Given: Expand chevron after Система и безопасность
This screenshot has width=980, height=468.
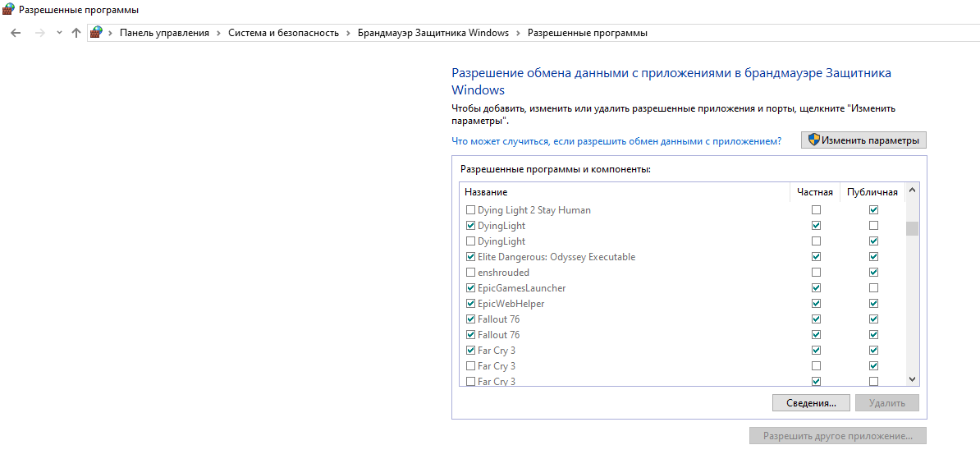Looking at the screenshot, I should pyautogui.click(x=348, y=33).
